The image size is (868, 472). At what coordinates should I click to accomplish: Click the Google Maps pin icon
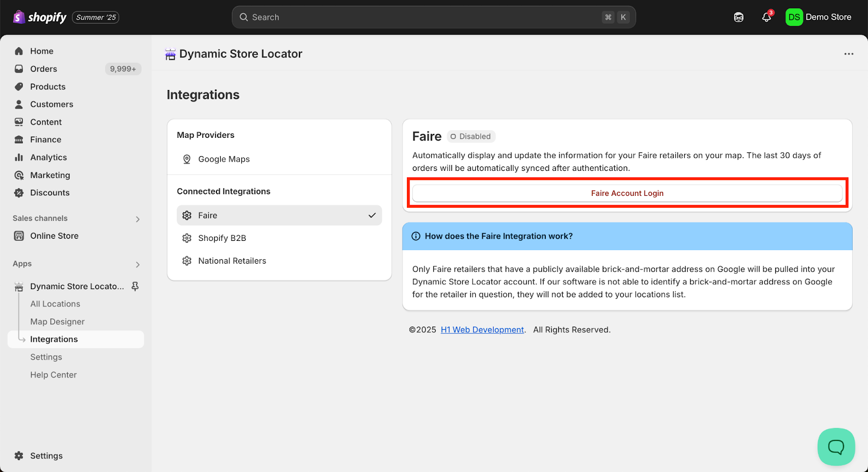coord(187,159)
